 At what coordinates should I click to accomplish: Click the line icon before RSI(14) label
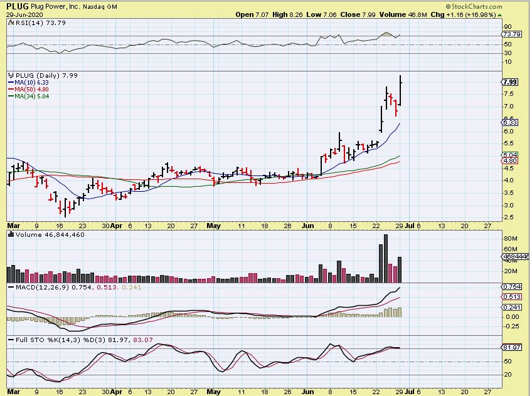point(11,23)
